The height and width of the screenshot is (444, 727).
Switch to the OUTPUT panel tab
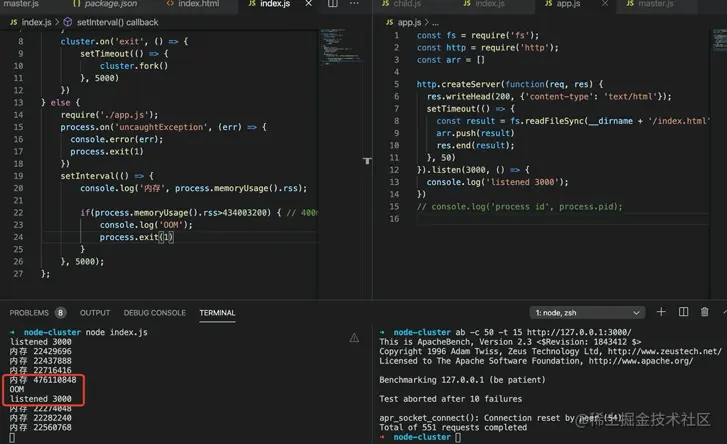(95, 313)
